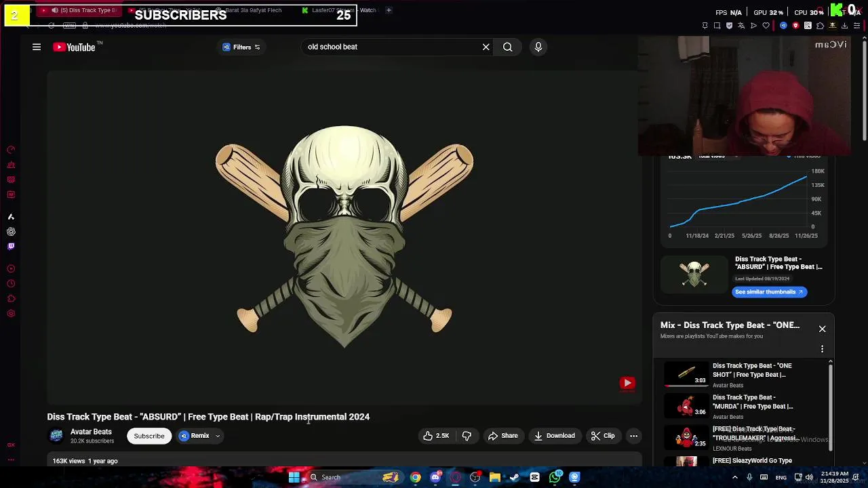Click the Download button under video
The image size is (868, 488).
click(x=555, y=436)
